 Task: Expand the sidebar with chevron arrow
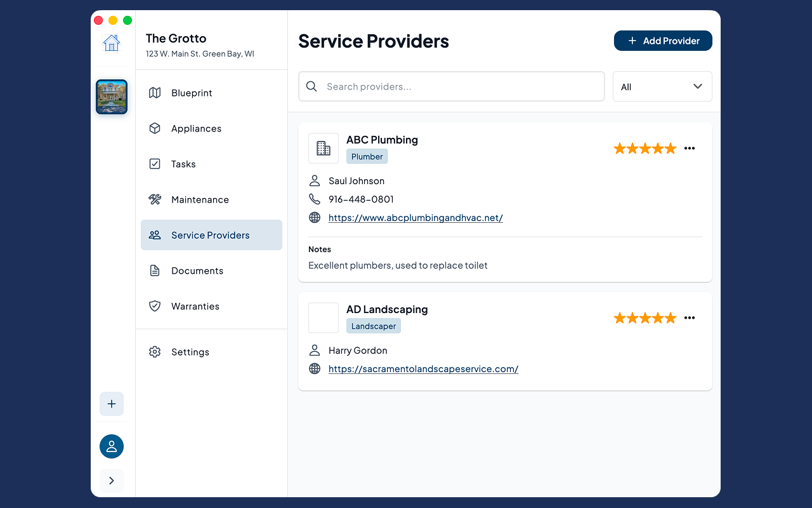pyautogui.click(x=112, y=481)
